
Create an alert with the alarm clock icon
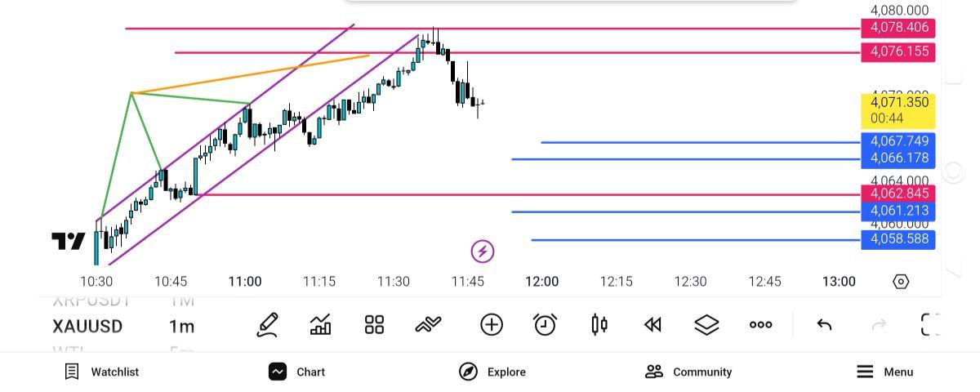(545, 325)
